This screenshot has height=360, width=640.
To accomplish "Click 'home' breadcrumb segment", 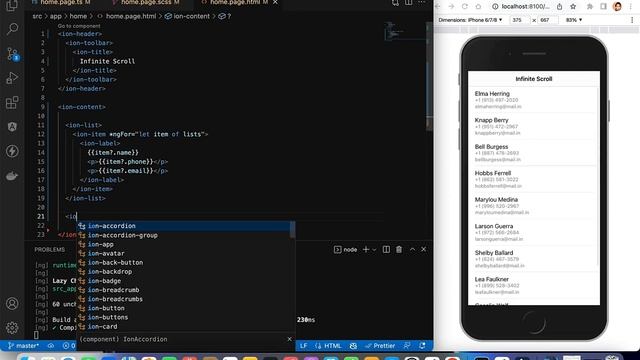I will (78, 16).
